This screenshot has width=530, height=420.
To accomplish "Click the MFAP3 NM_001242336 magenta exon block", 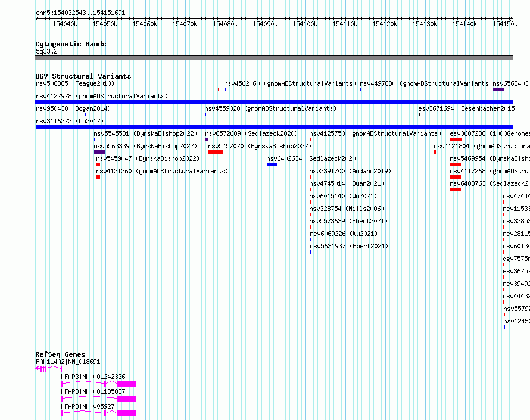I will tap(126, 384).
